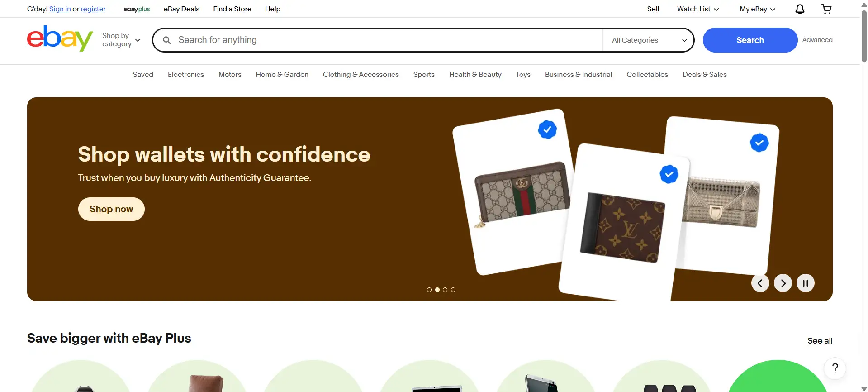Viewport: 868px width, 392px height.
Task: Open the Sports category
Action: click(x=424, y=75)
